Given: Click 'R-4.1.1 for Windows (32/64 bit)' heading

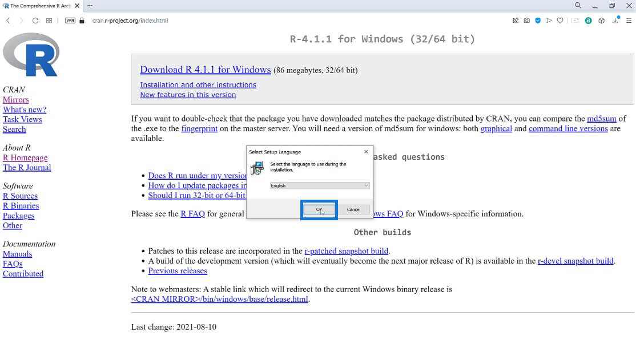Looking at the screenshot, I should [x=382, y=39].
